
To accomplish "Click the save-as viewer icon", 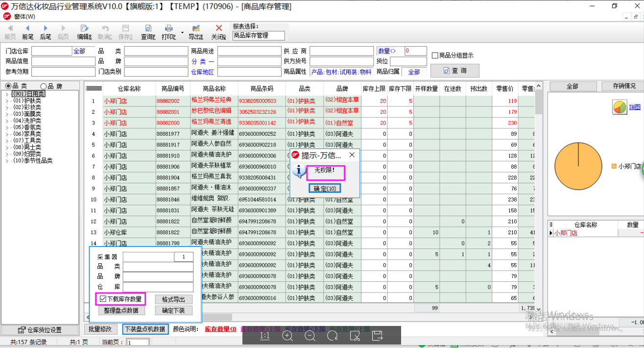I will coord(378,336).
